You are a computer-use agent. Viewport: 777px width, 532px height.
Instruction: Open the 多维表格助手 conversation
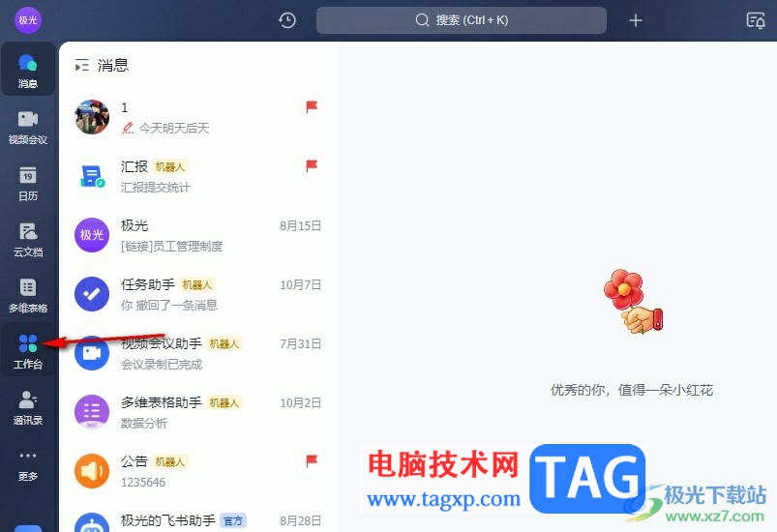click(198, 412)
